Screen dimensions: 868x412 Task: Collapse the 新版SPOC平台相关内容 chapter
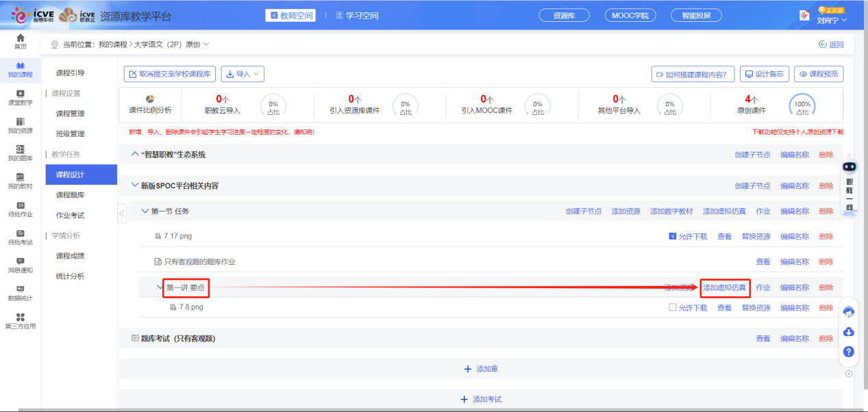134,185
